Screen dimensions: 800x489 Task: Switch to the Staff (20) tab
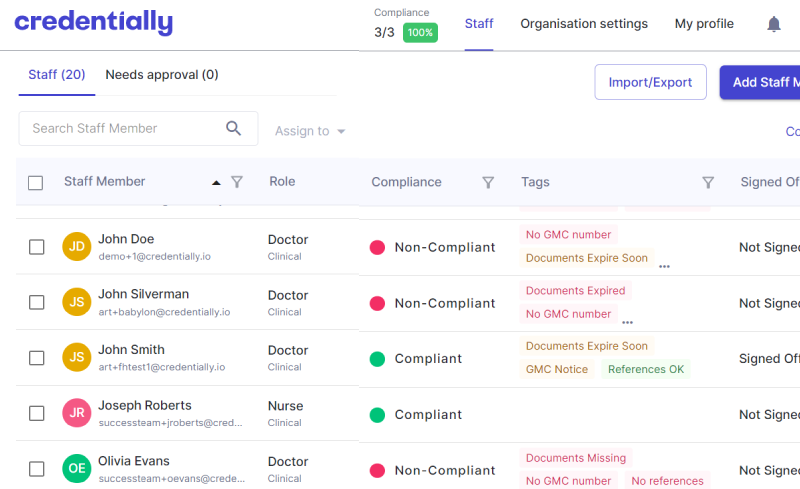click(57, 75)
